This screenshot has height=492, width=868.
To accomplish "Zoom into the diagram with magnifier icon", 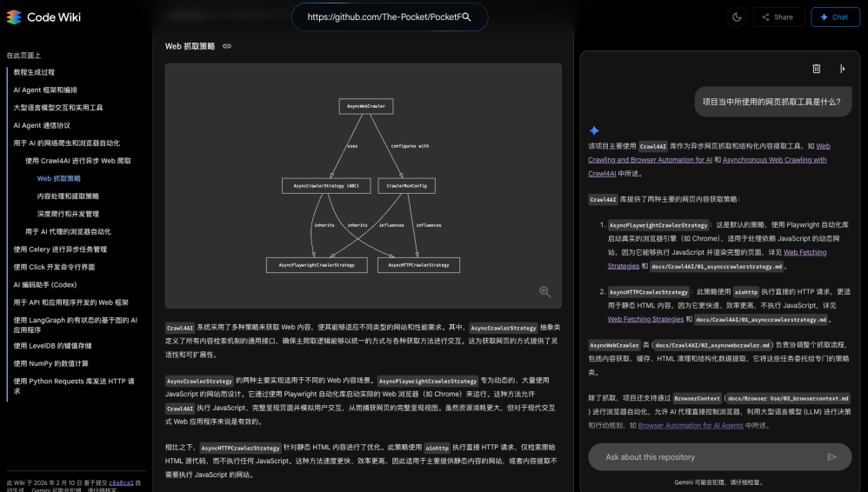I will point(544,292).
